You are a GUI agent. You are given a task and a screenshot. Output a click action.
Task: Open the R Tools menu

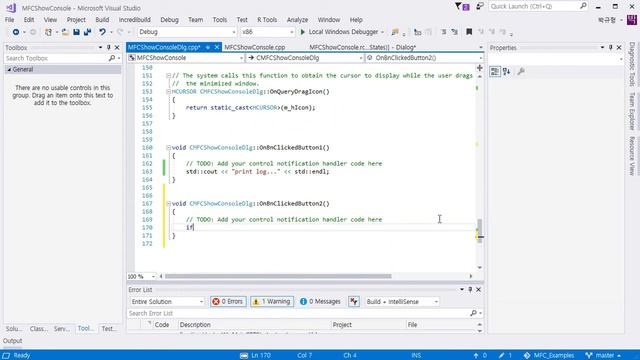coord(267,20)
